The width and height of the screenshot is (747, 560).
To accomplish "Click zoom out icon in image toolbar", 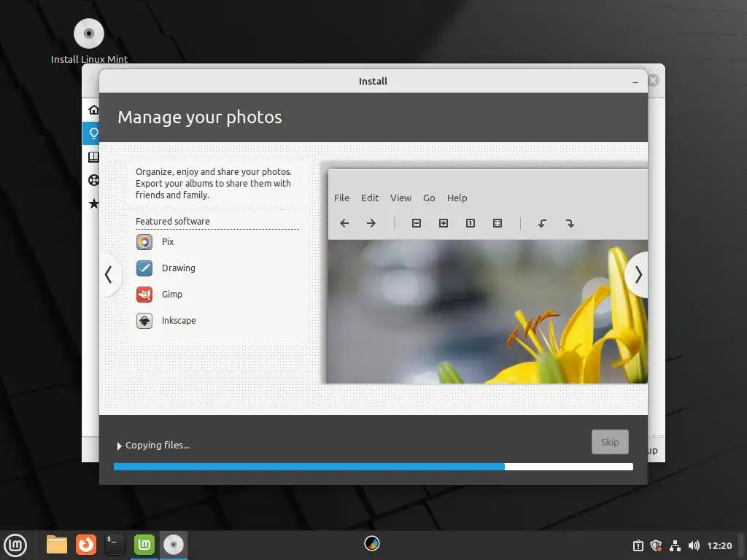I will 417,223.
